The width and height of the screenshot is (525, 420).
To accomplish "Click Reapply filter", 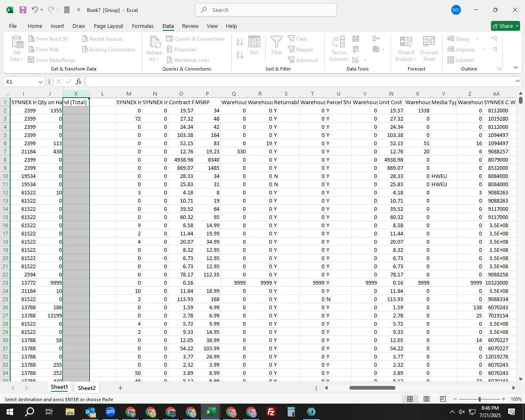I will pyautogui.click(x=301, y=49).
